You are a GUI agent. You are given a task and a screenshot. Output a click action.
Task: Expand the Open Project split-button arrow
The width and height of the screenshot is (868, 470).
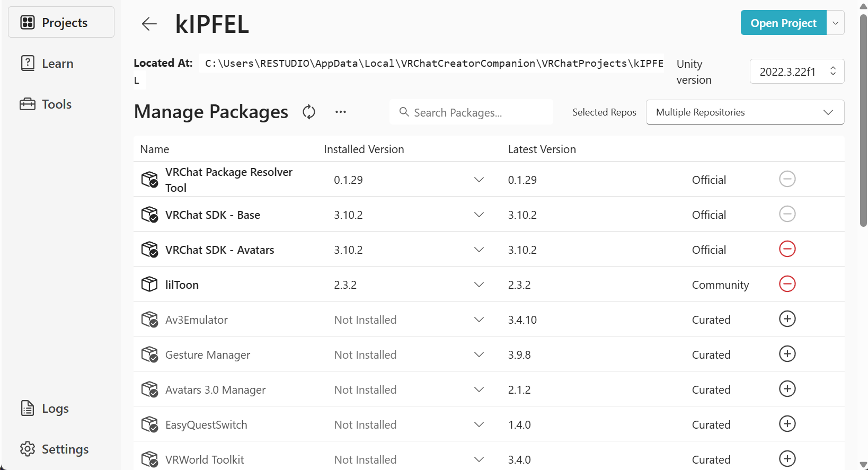coord(835,23)
